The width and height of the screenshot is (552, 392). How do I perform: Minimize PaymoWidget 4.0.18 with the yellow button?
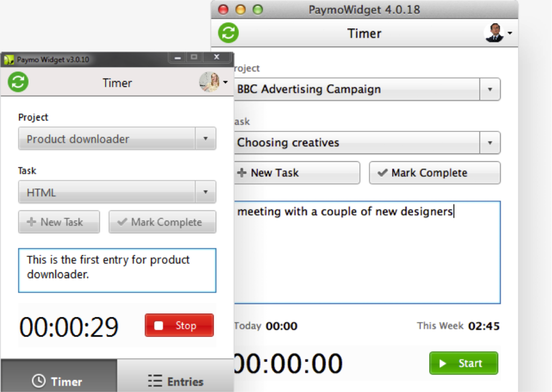[x=240, y=10]
